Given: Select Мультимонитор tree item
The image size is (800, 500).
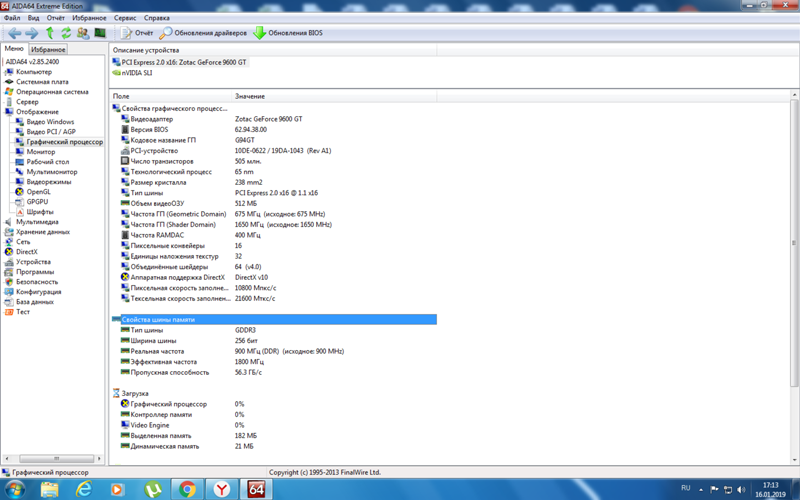Looking at the screenshot, I should (x=52, y=172).
